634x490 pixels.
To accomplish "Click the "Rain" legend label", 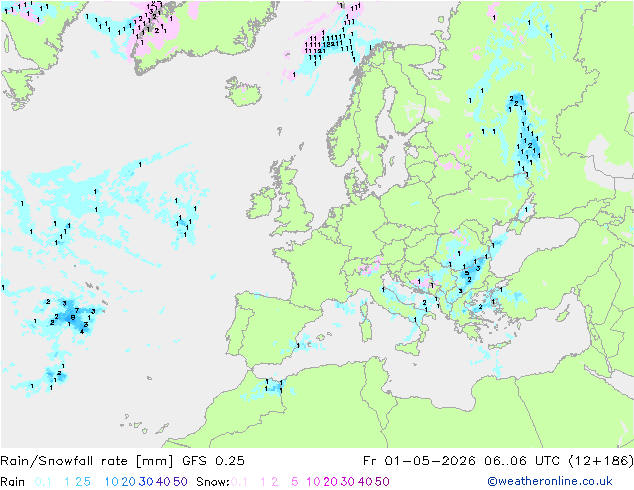I will 13,482.
